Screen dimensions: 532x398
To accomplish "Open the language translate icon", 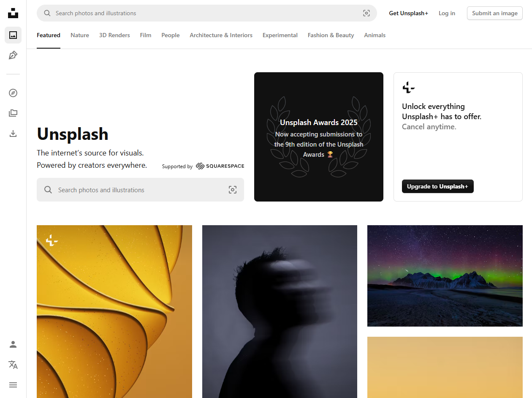I will tap(13, 365).
